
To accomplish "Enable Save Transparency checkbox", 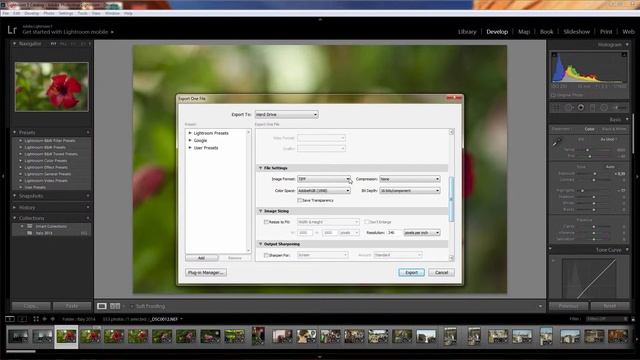I will [300, 200].
